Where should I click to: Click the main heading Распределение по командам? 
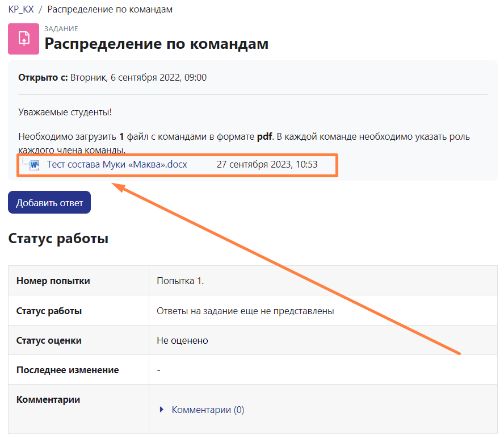point(157,44)
